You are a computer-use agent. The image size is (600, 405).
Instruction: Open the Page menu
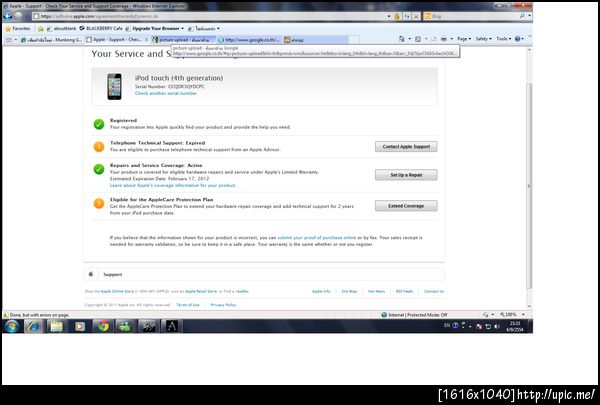(464, 39)
